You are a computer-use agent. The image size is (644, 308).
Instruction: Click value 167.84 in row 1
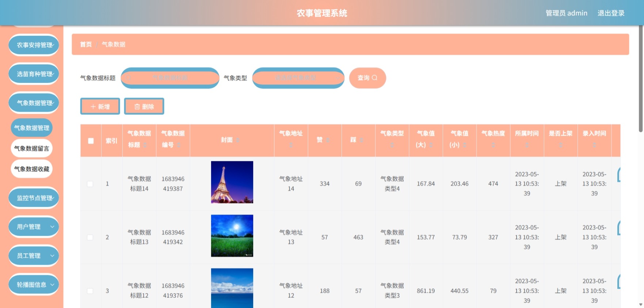tap(426, 184)
